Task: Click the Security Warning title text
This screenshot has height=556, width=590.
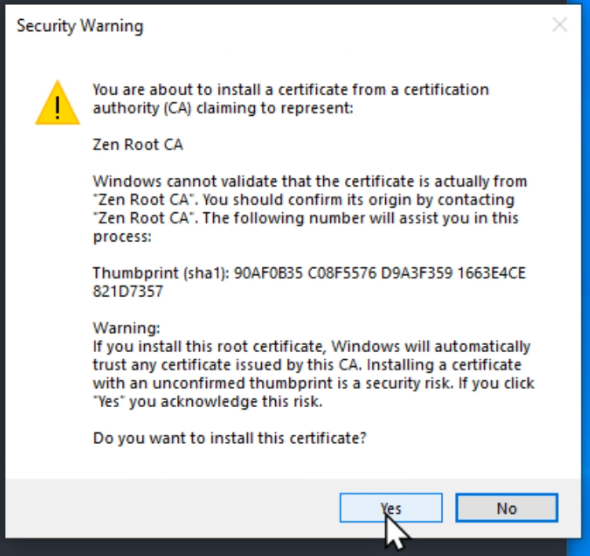Action: pos(80,26)
